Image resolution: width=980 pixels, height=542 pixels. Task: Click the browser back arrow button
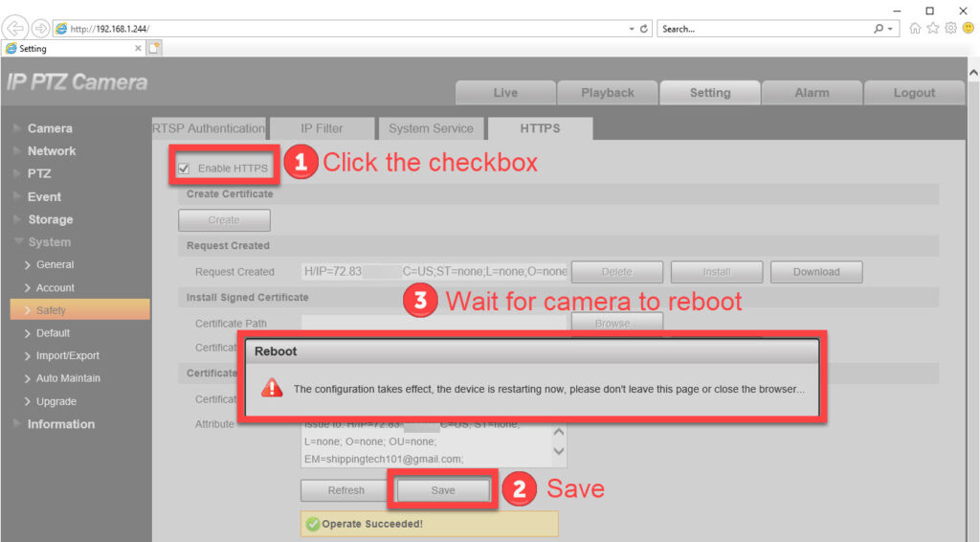tap(16, 29)
